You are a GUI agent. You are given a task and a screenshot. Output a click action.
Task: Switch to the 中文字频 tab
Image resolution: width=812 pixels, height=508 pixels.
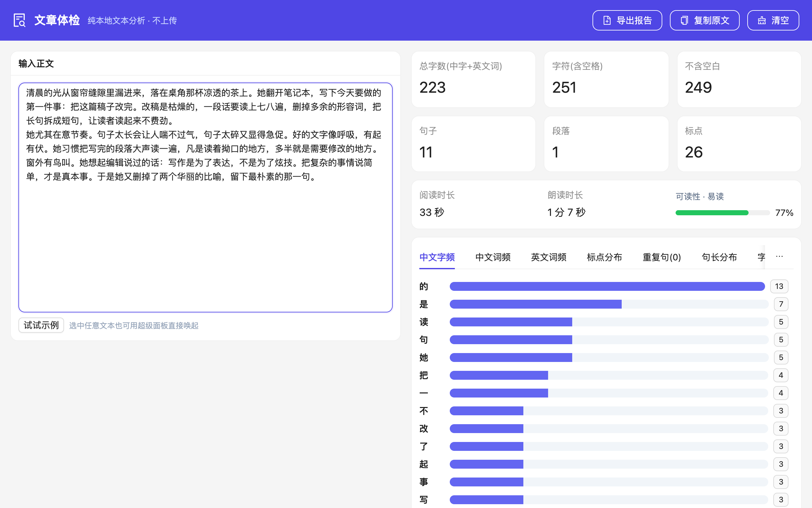(x=437, y=257)
